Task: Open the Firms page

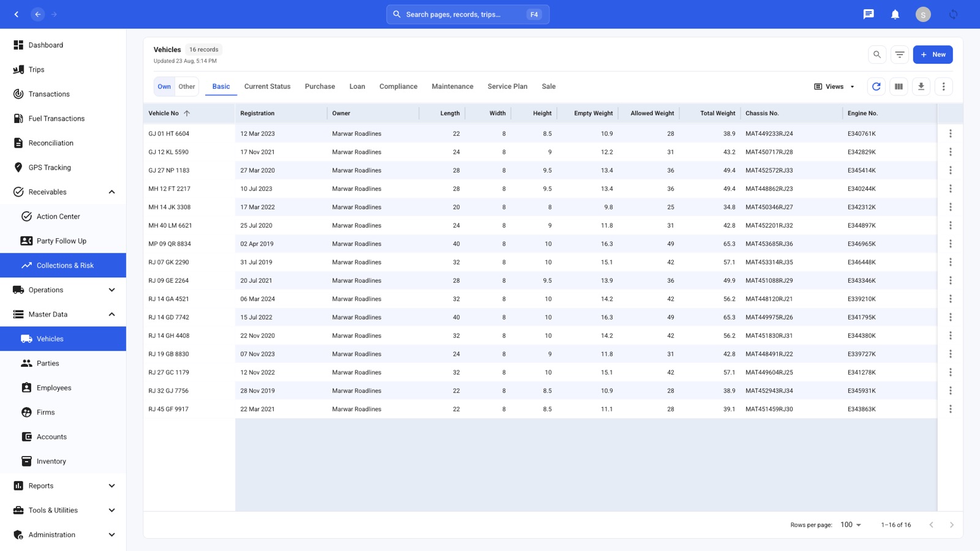Action: pyautogui.click(x=63, y=412)
